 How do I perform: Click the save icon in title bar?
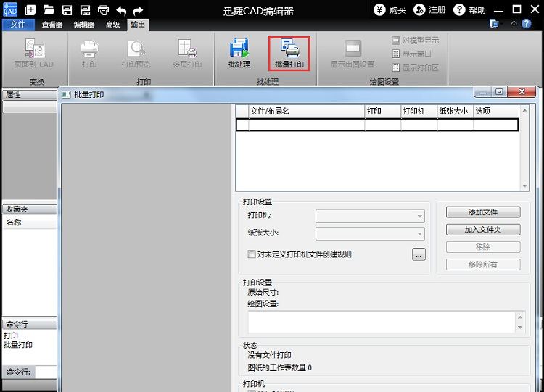67,10
